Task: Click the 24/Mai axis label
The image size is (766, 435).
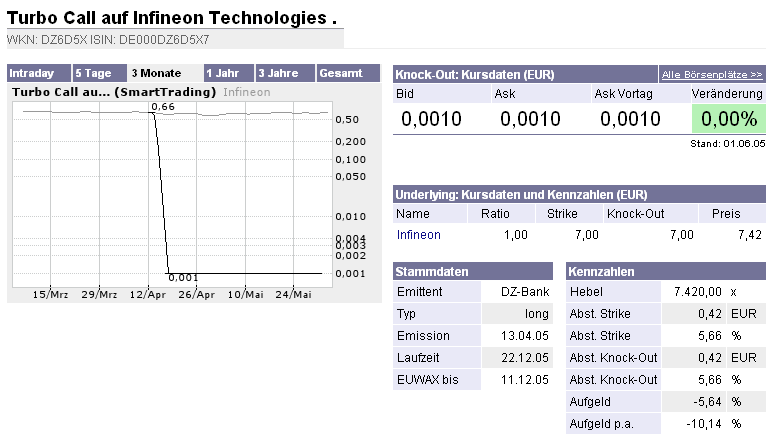Action: [293, 295]
